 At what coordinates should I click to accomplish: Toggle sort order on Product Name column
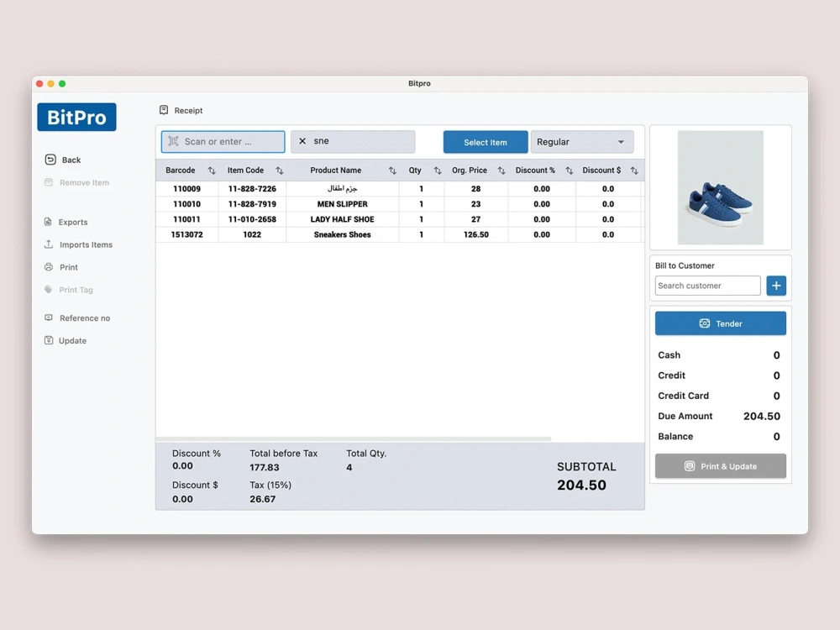(391, 170)
